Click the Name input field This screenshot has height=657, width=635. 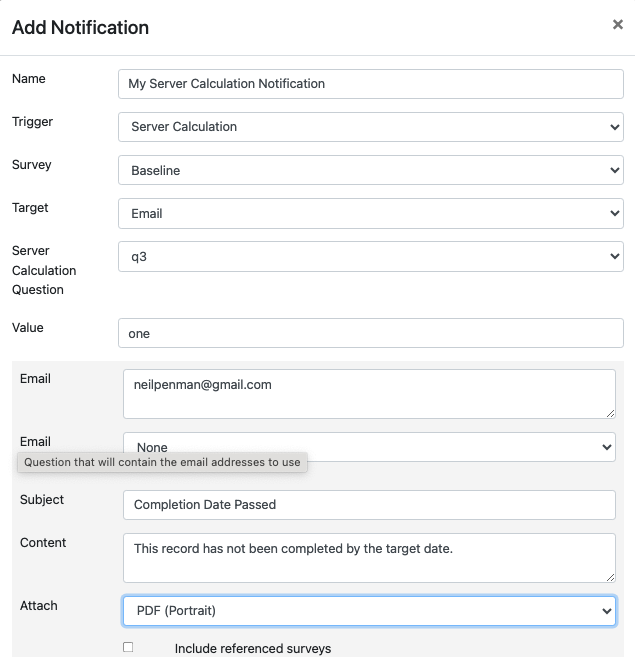coord(371,84)
